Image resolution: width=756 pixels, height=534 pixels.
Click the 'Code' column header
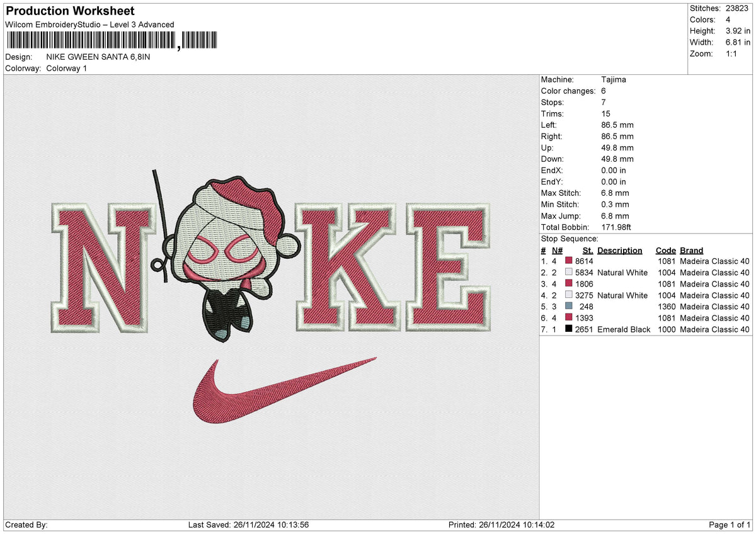pyautogui.click(x=665, y=251)
